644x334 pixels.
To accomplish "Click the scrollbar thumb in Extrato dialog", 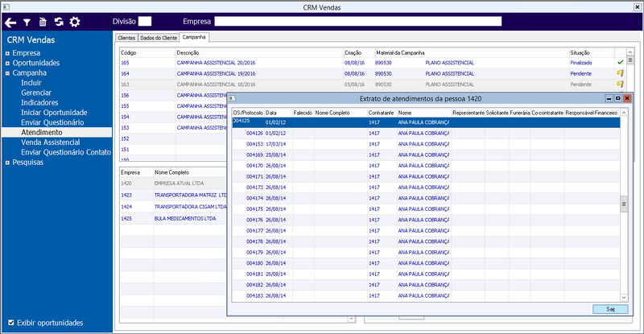I will pos(624,204).
